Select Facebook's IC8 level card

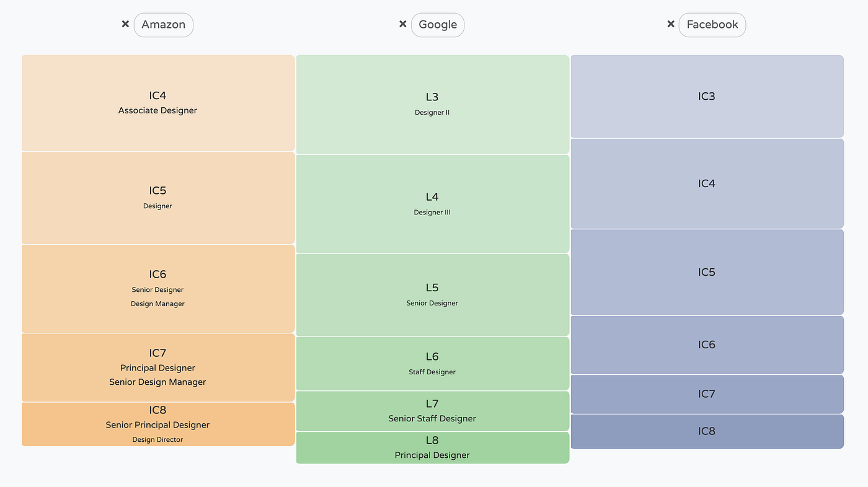pos(707,431)
